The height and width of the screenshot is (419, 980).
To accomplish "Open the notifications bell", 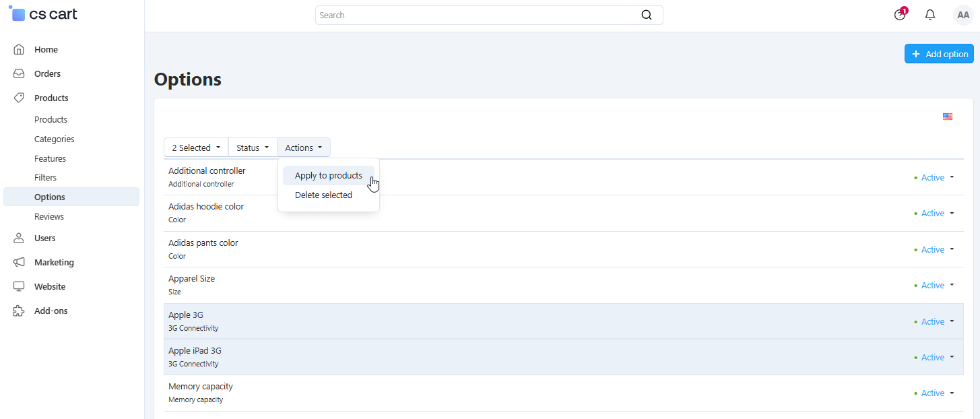I will [930, 15].
